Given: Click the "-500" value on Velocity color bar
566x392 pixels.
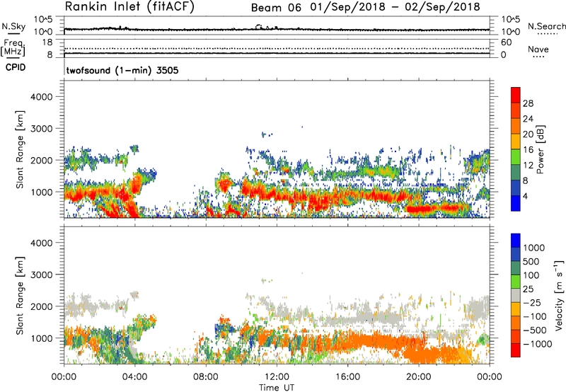Looking at the screenshot, I should pyautogui.click(x=536, y=330).
